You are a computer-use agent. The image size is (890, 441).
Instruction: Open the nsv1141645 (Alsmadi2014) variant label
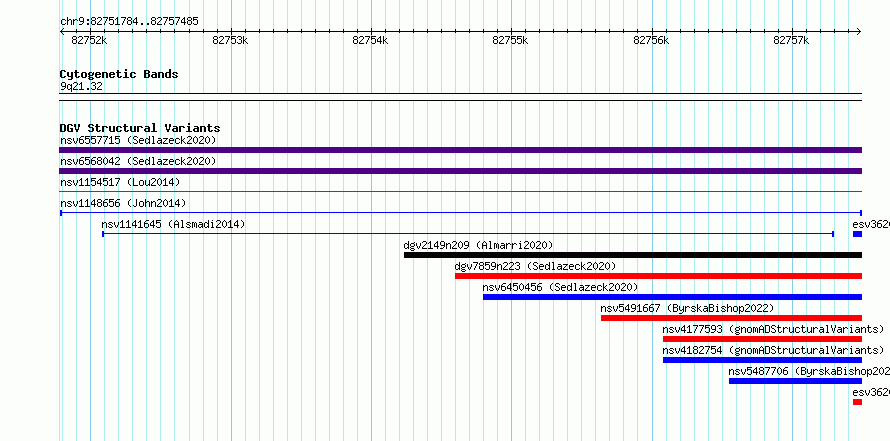tap(173, 224)
